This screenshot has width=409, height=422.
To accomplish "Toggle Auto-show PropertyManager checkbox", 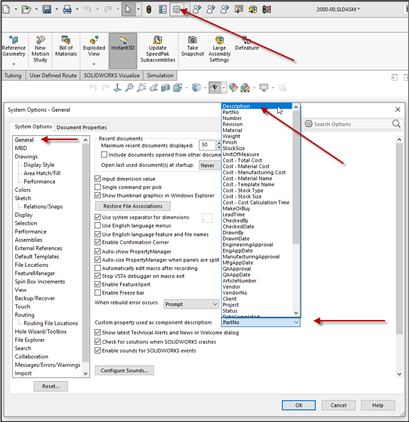I will coord(98,251).
